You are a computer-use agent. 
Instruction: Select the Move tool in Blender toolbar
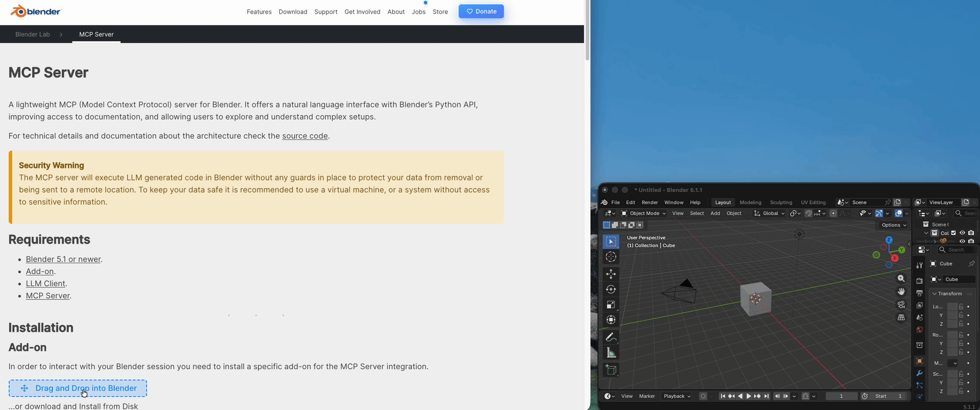coord(611,274)
